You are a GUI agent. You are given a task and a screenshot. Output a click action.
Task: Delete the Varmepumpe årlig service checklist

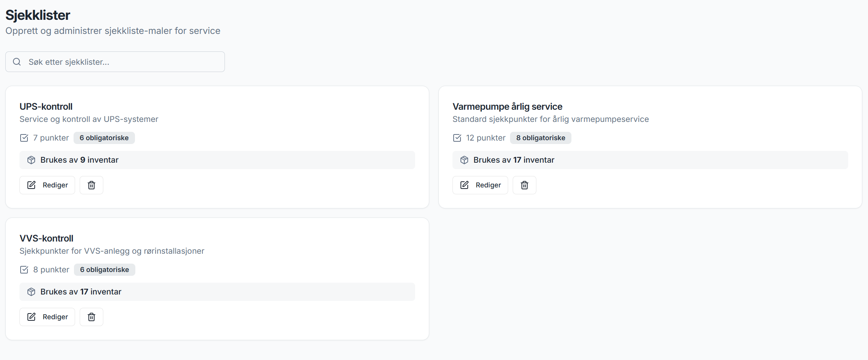pyautogui.click(x=525, y=185)
